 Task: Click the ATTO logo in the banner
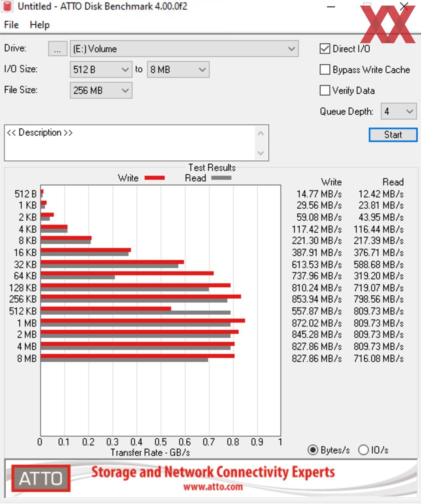[x=41, y=478]
